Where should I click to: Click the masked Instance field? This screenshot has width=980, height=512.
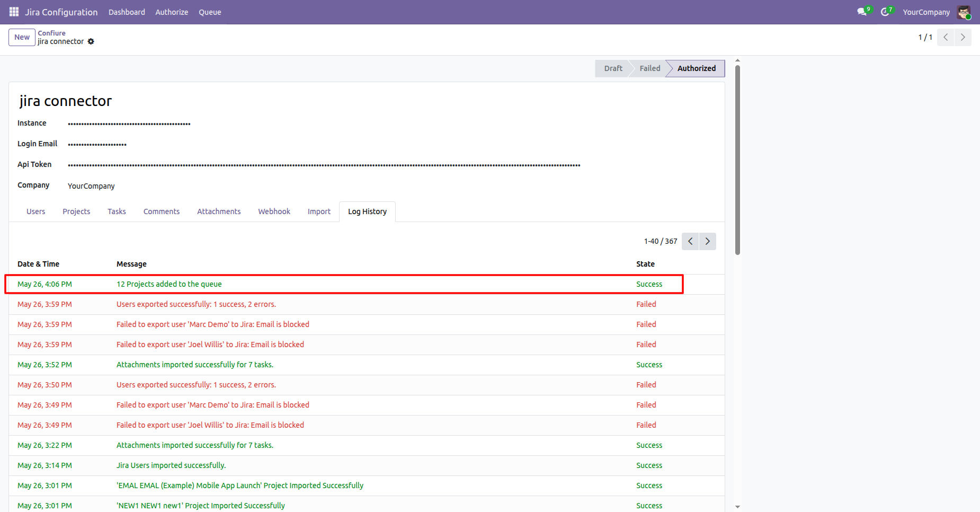click(129, 124)
